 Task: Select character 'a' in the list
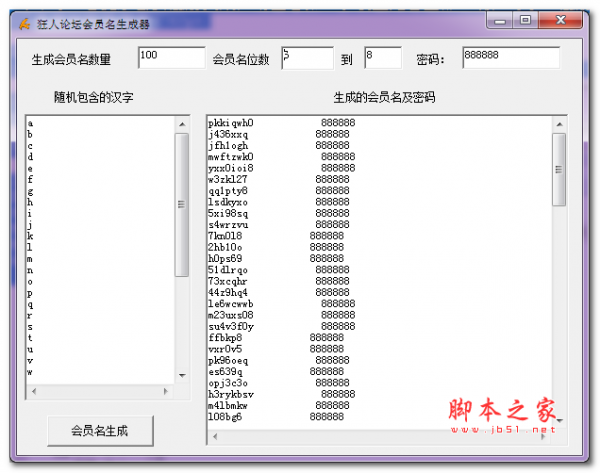[x=30, y=123]
